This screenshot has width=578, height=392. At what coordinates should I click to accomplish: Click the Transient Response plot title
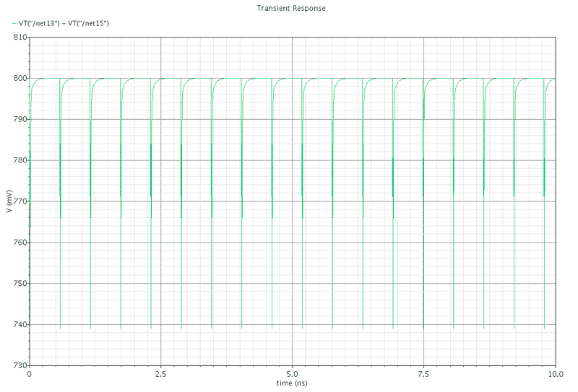coord(291,8)
